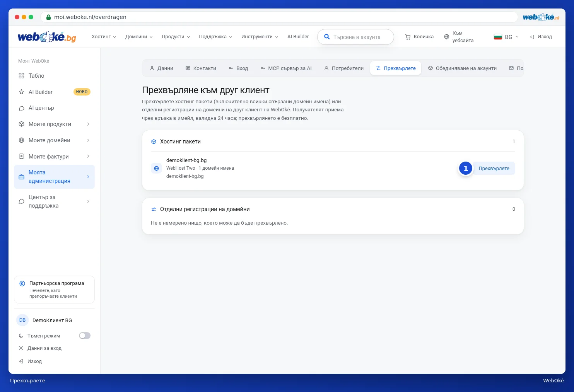Click the Търсене в акаунта search field
Viewport: 574px width, 392px height.
[x=355, y=37]
